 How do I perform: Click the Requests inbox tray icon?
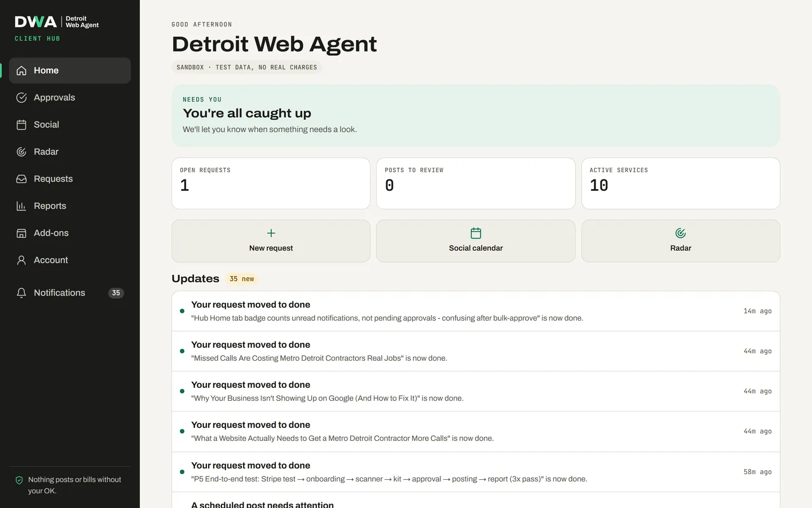[x=21, y=179]
